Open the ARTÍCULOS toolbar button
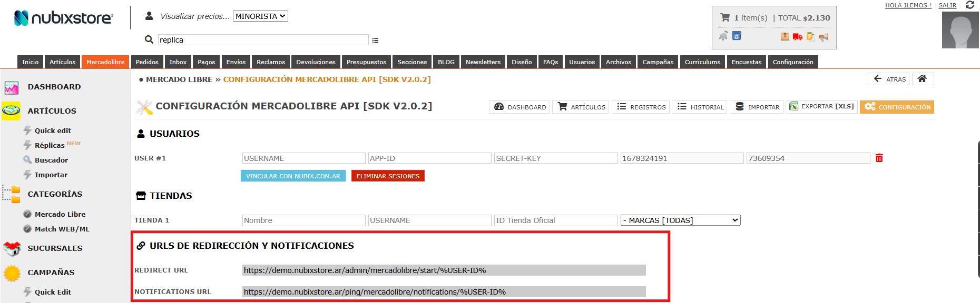Screen dimensions: 980x303 (x=582, y=107)
